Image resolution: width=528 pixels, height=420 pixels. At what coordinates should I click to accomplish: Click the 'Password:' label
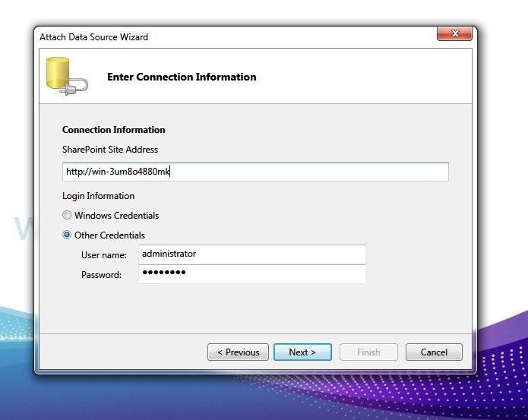pyautogui.click(x=101, y=275)
